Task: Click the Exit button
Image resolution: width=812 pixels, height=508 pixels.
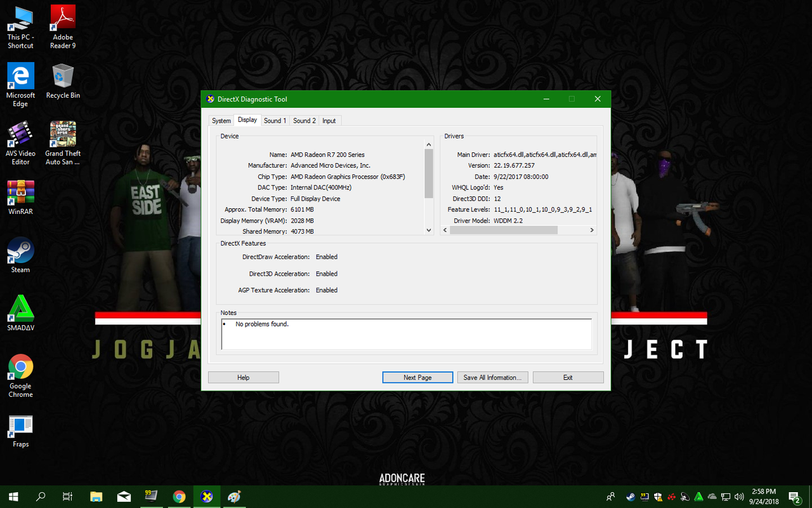Action: pos(568,377)
